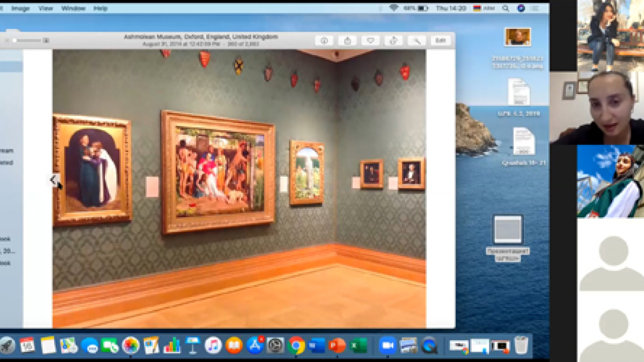Open Spotlight search

point(506,8)
